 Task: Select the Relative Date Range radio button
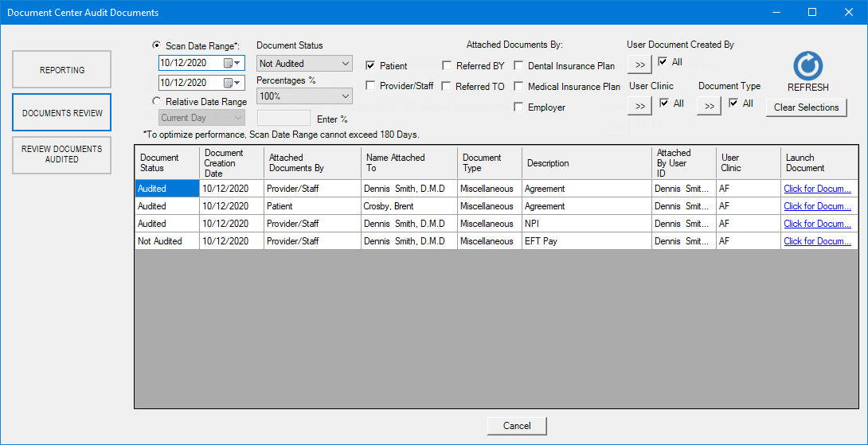coord(157,101)
